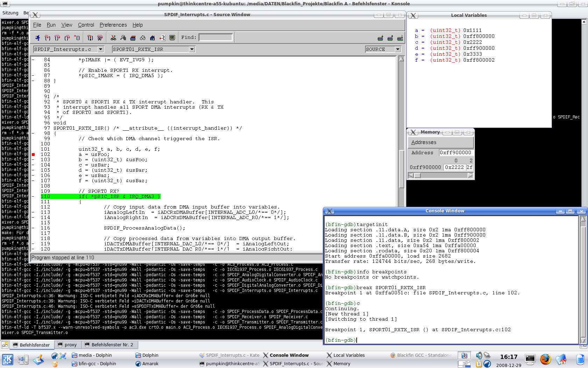The width and height of the screenshot is (588, 368).
Task: Switch to Local Variables taskbar entry
Action: [x=346, y=355]
